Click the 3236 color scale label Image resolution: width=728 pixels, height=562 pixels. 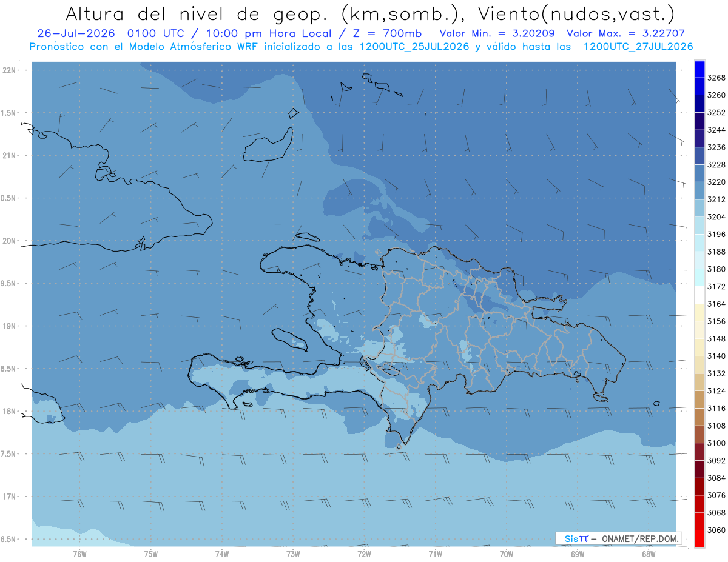(x=716, y=147)
